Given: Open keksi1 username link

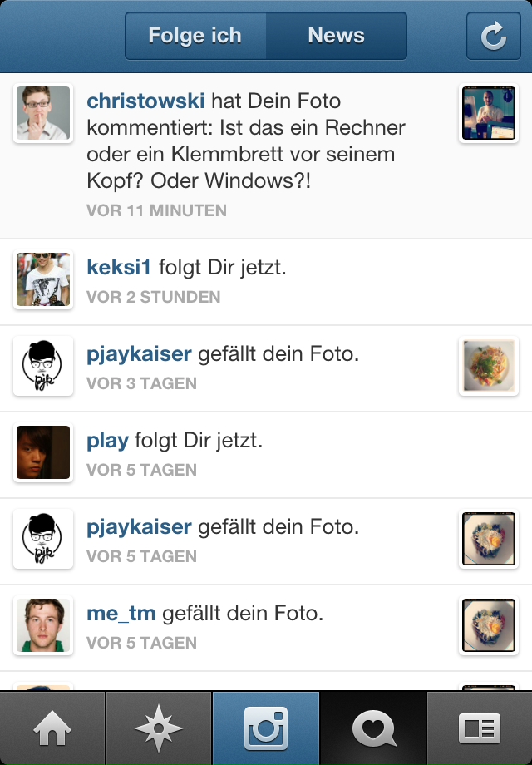Looking at the screenshot, I should [119, 268].
